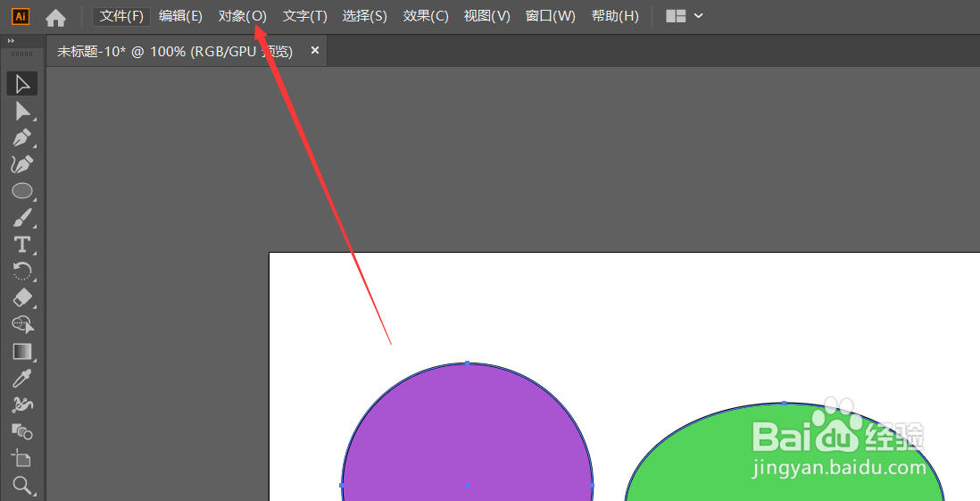Select the Direct Selection tool
This screenshot has width=980, height=501.
22,112
